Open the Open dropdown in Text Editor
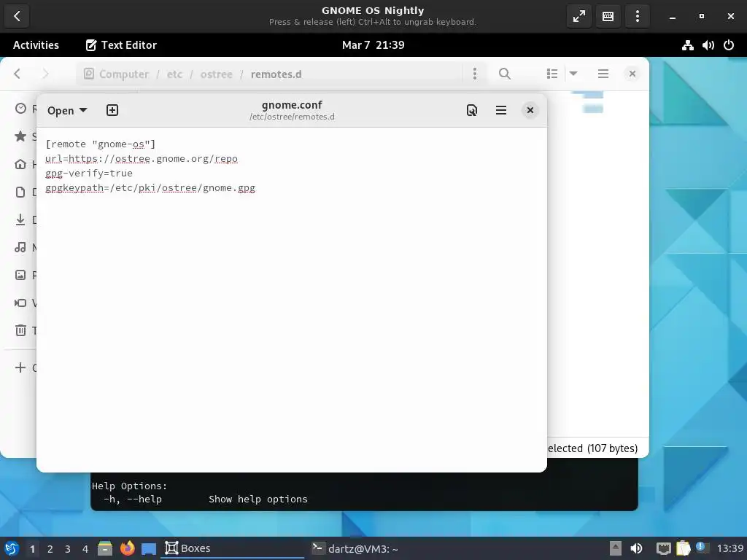Screen dimensions: 747x560 [x=67, y=111]
